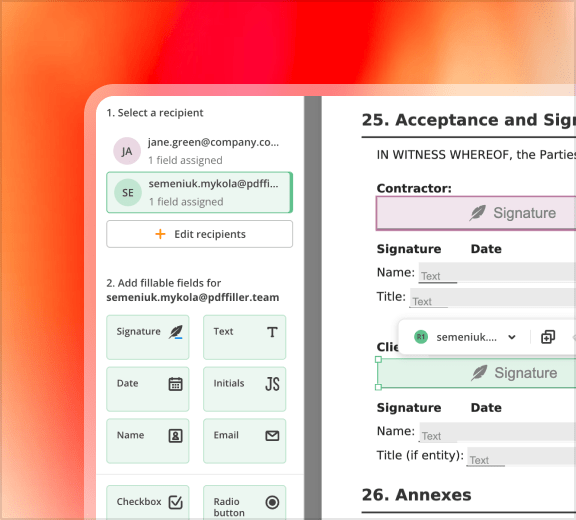Add a Checkbox fillable field
576x520 pixels.
click(x=148, y=502)
